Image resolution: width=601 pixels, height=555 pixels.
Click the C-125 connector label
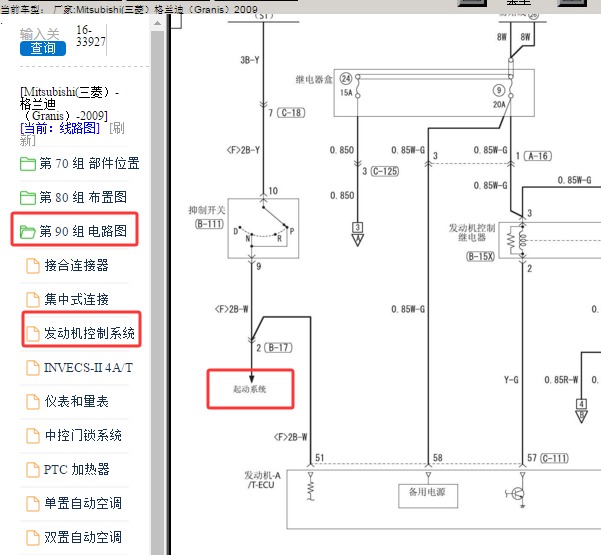384,171
